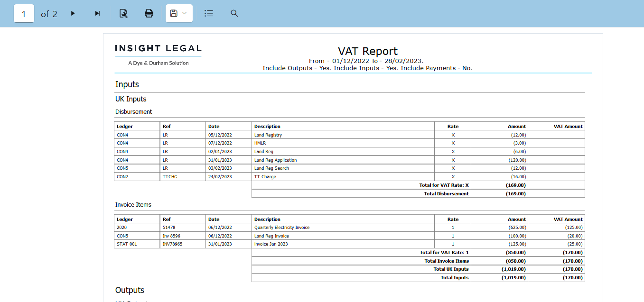Image resolution: width=644 pixels, height=302 pixels.
Task: Click the Include Outputs options line
Action: (x=367, y=68)
